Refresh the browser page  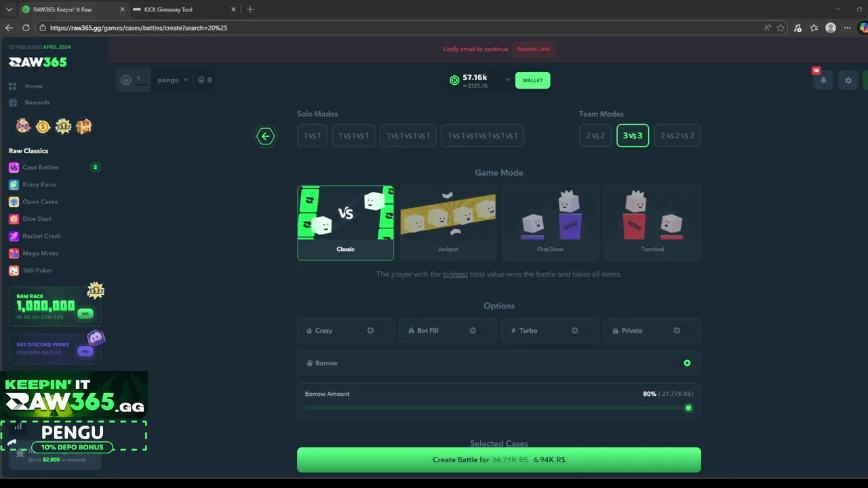click(26, 28)
